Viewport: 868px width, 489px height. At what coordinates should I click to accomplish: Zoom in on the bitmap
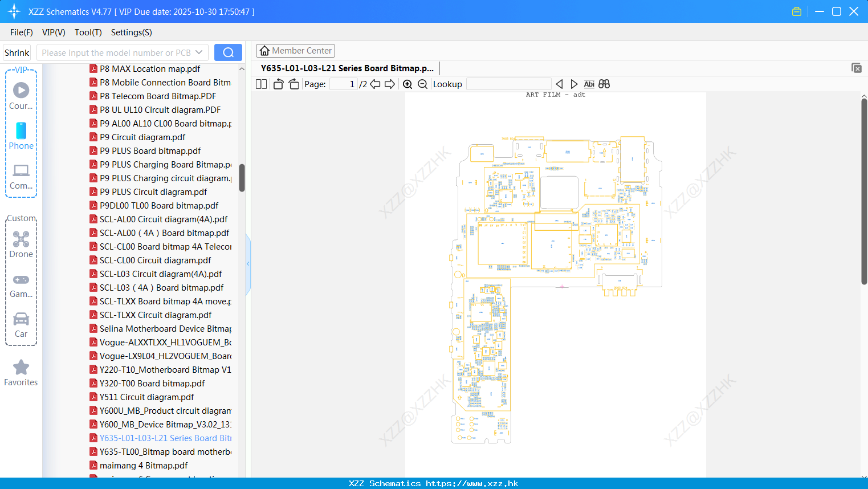[407, 84]
